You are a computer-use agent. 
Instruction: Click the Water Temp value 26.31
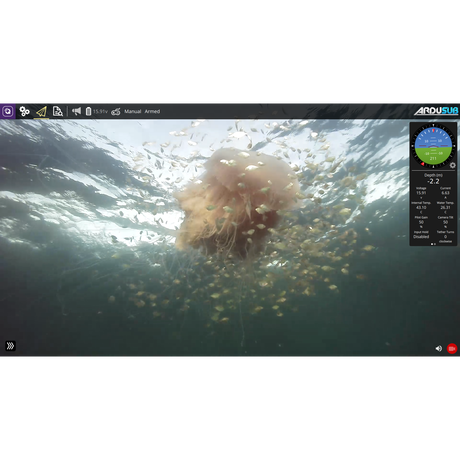[445, 207]
